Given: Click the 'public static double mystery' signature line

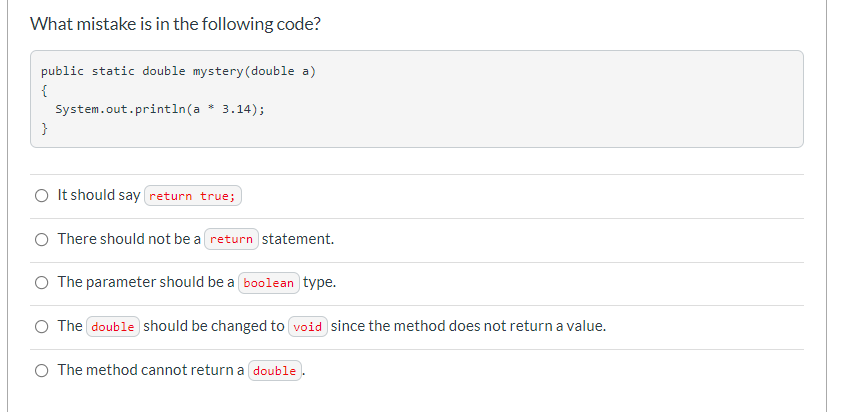Looking at the screenshot, I should [x=178, y=71].
